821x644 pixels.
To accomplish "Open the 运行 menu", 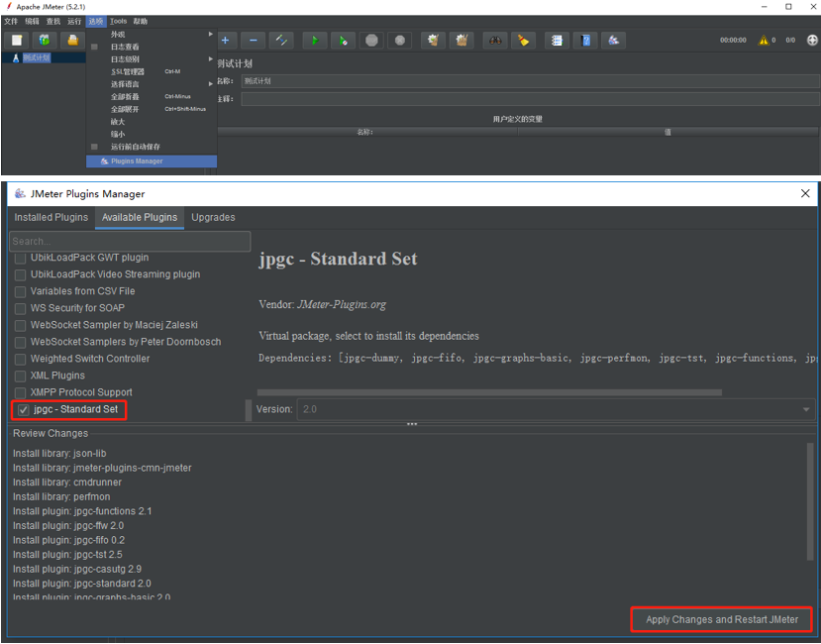I will coord(74,21).
